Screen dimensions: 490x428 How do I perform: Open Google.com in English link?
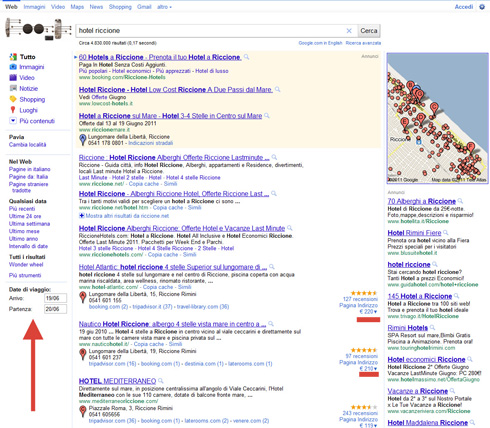[320, 43]
